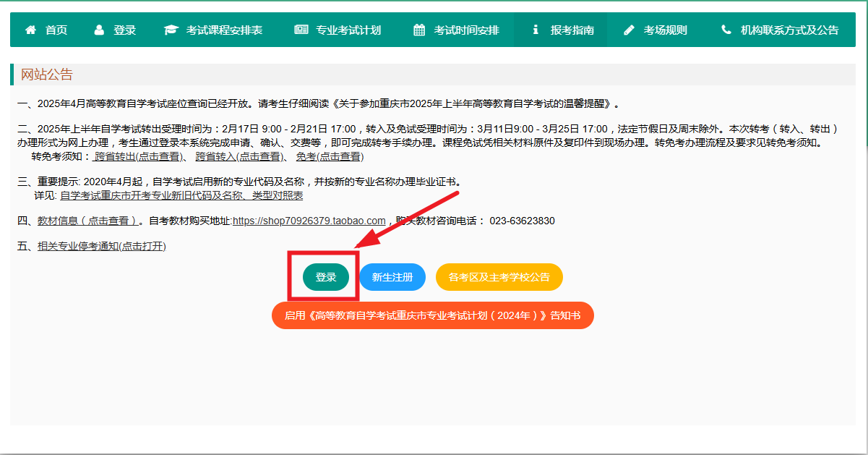Click the info icon for 报考指南
Screen dimensions: 868x455
(536, 30)
